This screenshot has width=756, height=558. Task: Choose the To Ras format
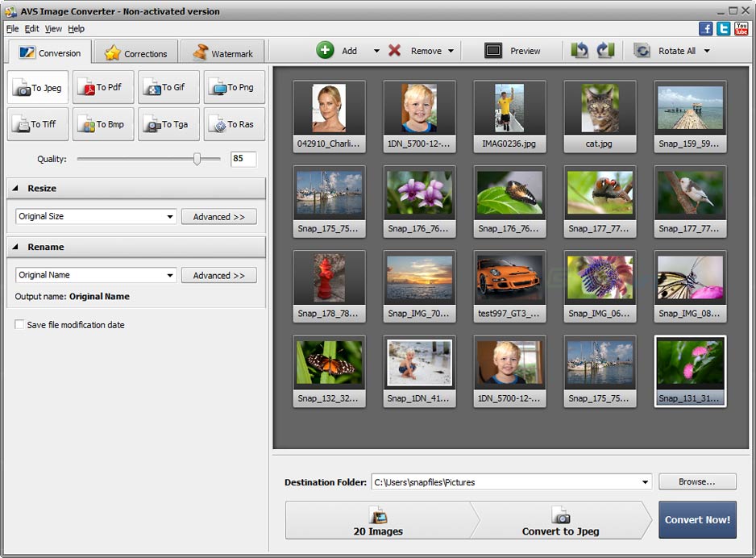coord(235,124)
